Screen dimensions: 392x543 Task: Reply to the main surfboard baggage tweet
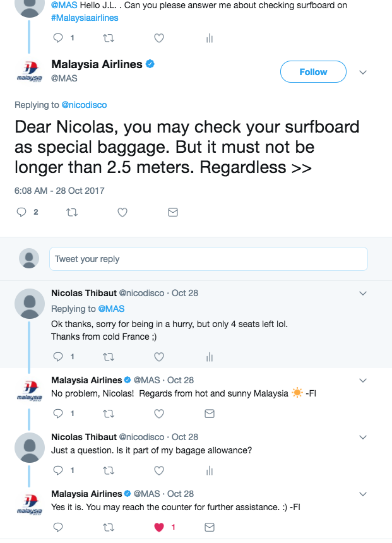tap(21, 213)
